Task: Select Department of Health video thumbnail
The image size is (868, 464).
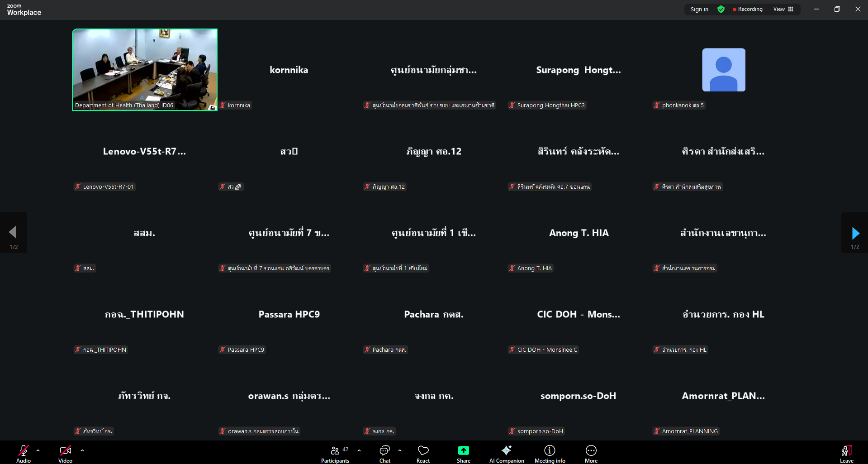Action: [x=145, y=69]
